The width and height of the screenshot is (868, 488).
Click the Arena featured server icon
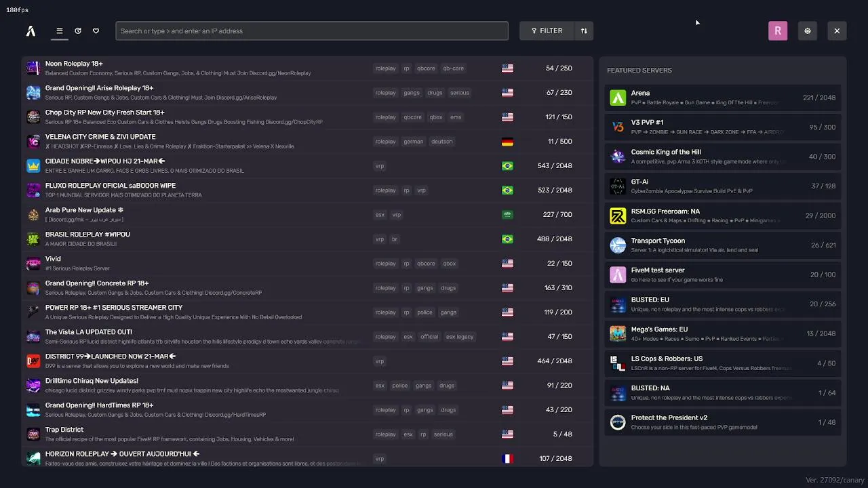(x=618, y=98)
